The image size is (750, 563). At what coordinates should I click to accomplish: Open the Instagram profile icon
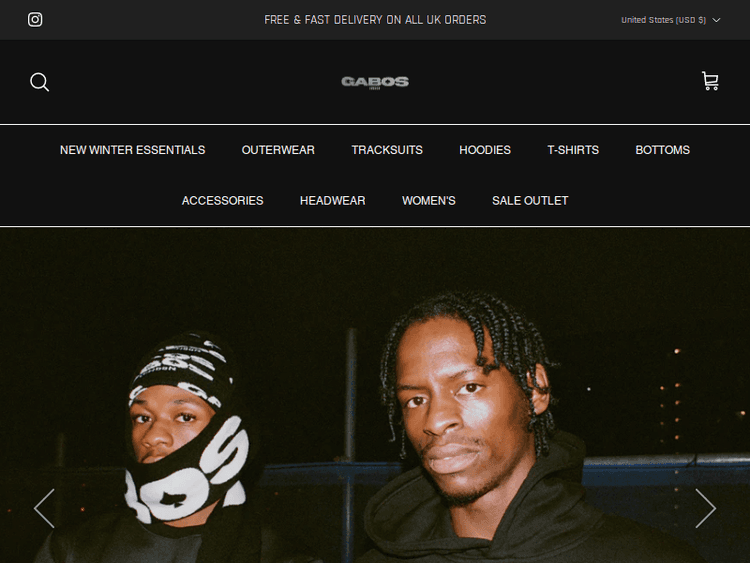[x=35, y=20]
